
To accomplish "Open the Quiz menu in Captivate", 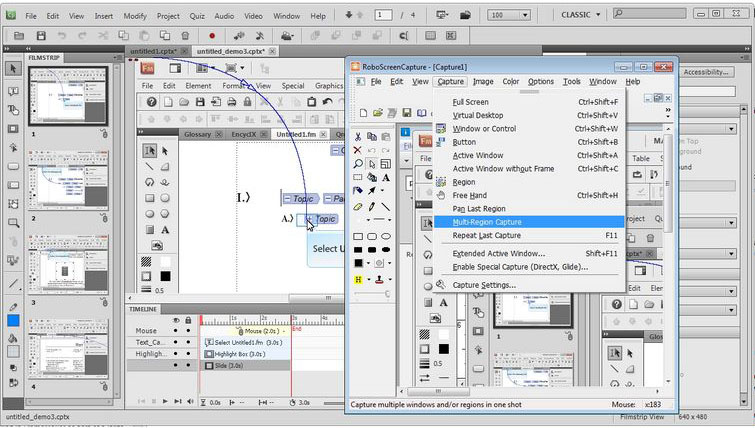I will [x=197, y=16].
